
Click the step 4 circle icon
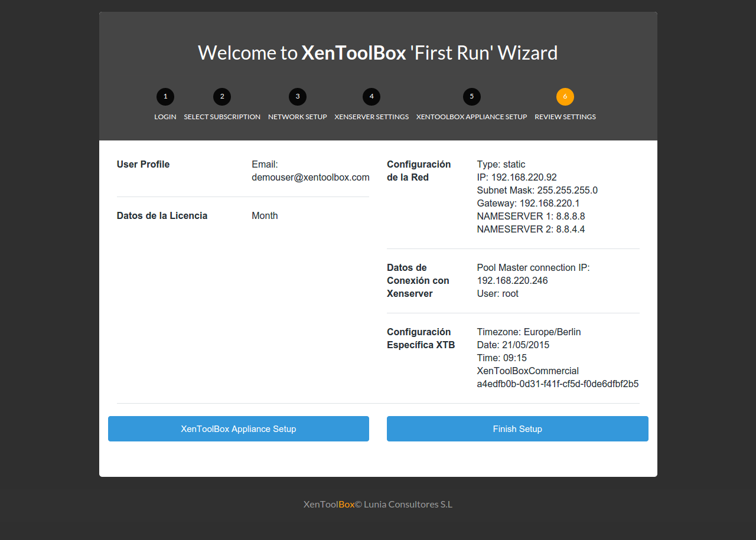pyautogui.click(x=372, y=97)
